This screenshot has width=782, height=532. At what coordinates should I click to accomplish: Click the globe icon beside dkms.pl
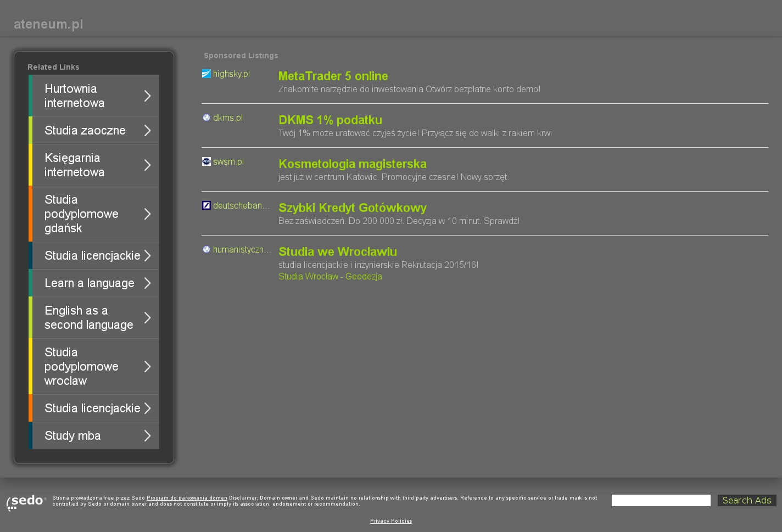coord(206,117)
